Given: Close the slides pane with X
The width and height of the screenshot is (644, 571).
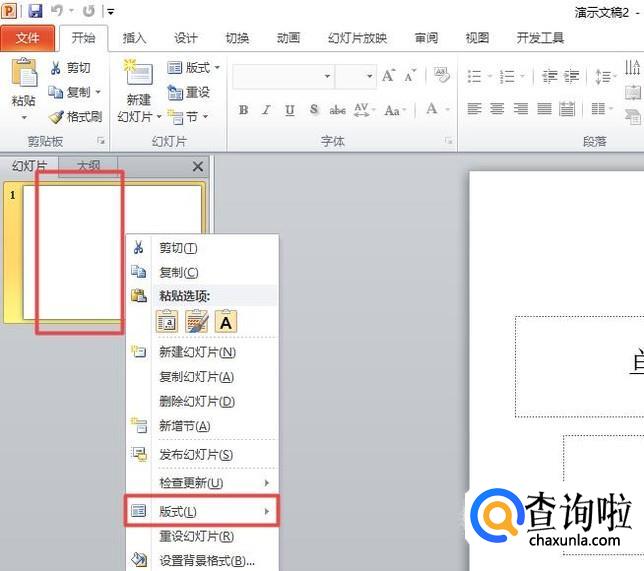Looking at the screenshot, I should pos(198,166).
